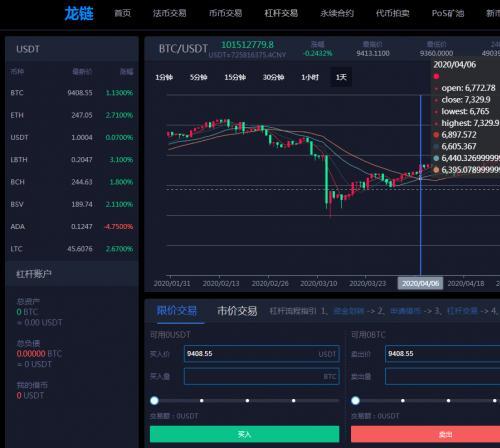Open the PoS矿池 navigation item
This screenshot has width=500, height=448.
pyautogui.click(x=448, y=13)
